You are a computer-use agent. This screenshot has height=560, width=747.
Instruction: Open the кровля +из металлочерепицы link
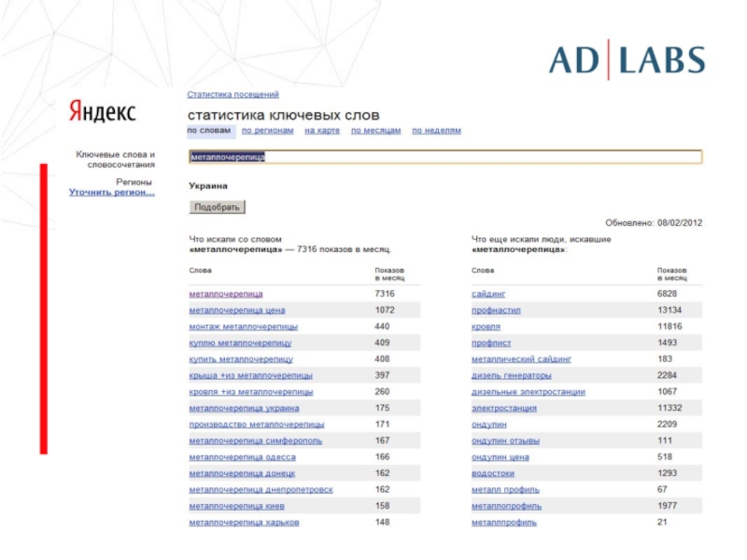[251, 391]
